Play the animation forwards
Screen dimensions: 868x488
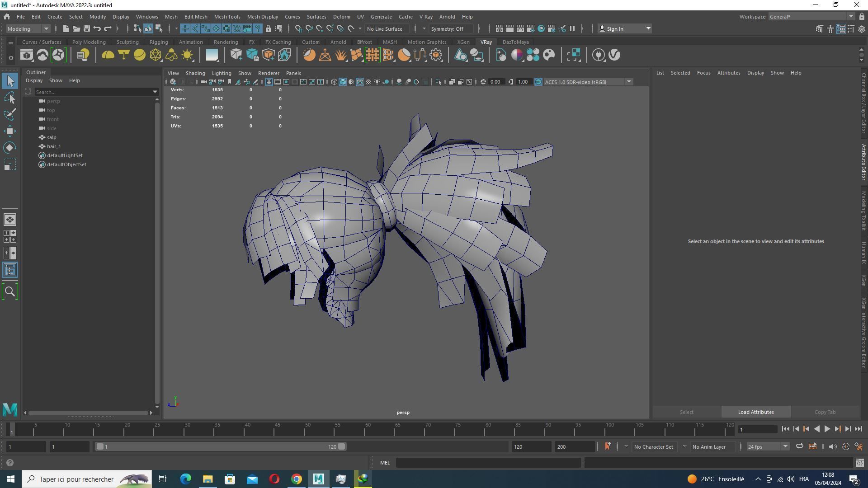pos(827,429)
